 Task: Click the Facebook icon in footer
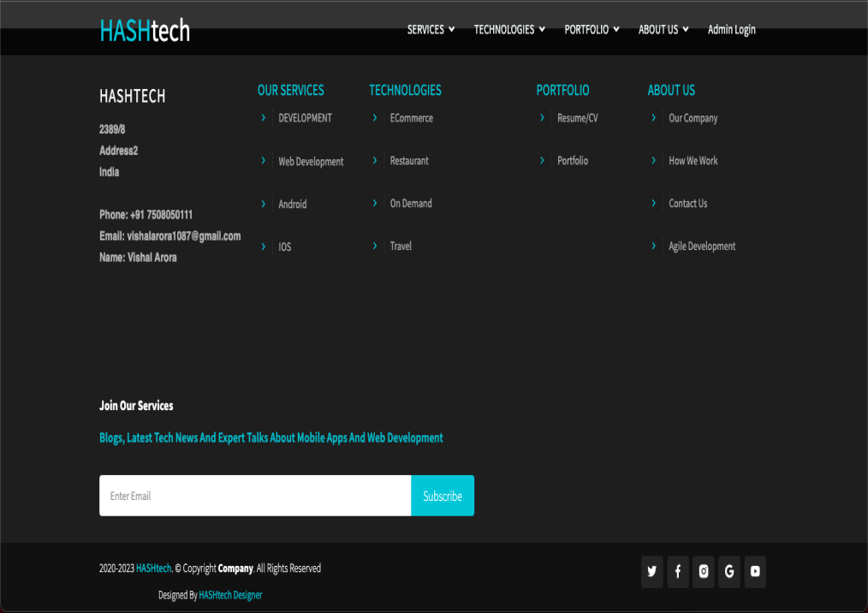678,572
